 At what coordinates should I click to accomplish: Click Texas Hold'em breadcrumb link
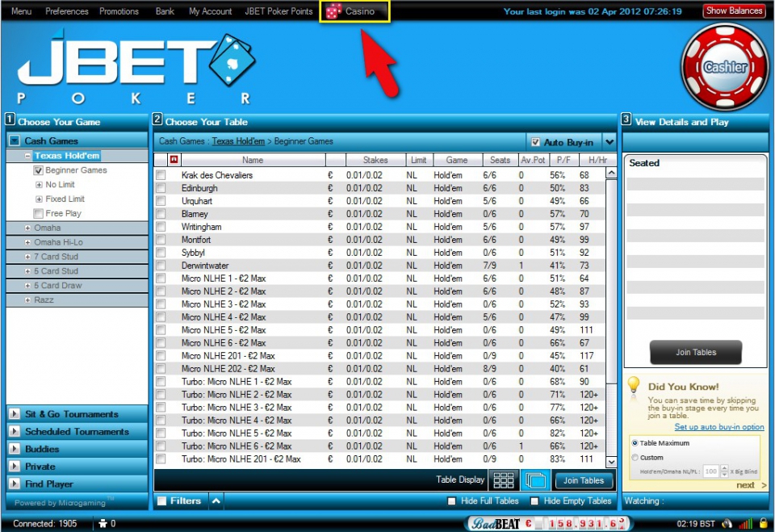(238, 141)
